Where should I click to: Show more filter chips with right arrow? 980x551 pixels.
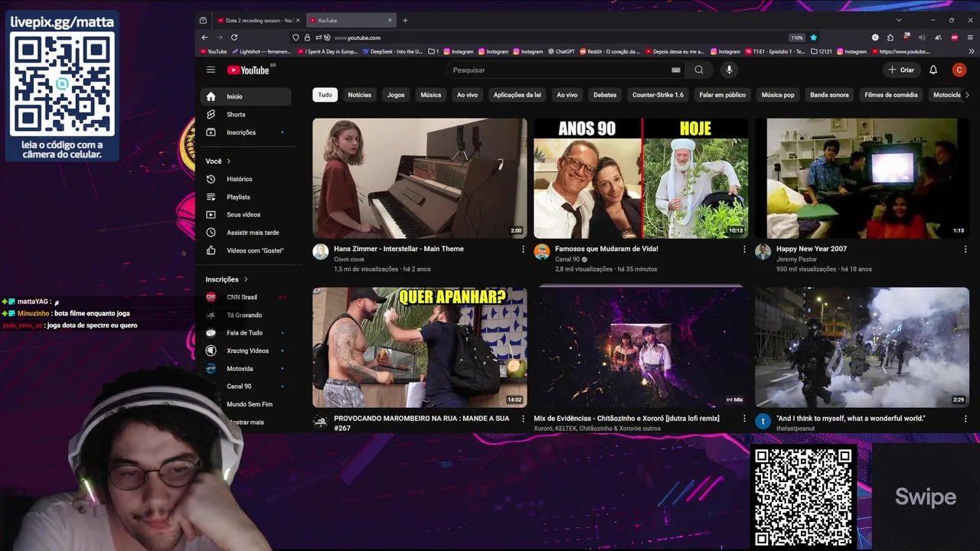(x=966, y=95)
